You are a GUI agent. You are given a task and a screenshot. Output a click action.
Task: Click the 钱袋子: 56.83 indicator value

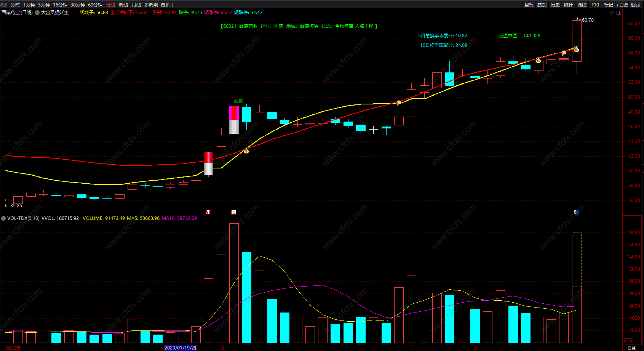[94, 13]
